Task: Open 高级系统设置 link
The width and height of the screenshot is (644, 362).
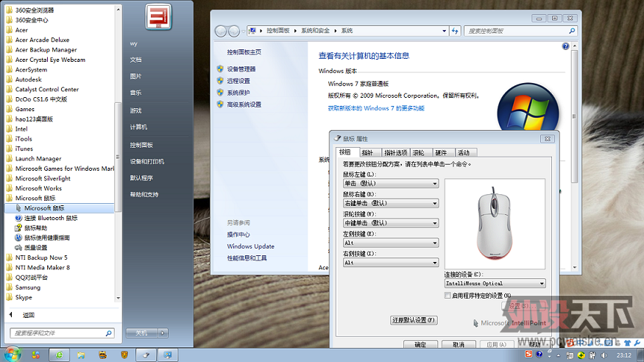Action: pos(244,104)
